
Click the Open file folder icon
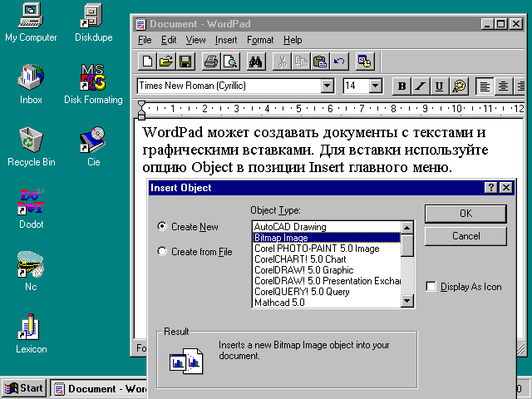click(x=166, y=61)
